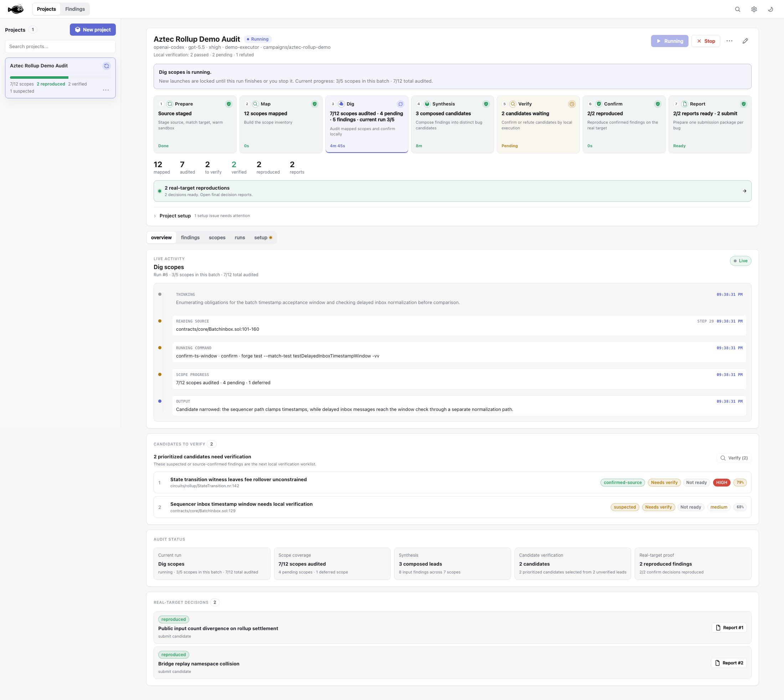This screenshot has width=784, height=700.
Task: Click Prepare card green check badge
Action: (x=229, y=104)
